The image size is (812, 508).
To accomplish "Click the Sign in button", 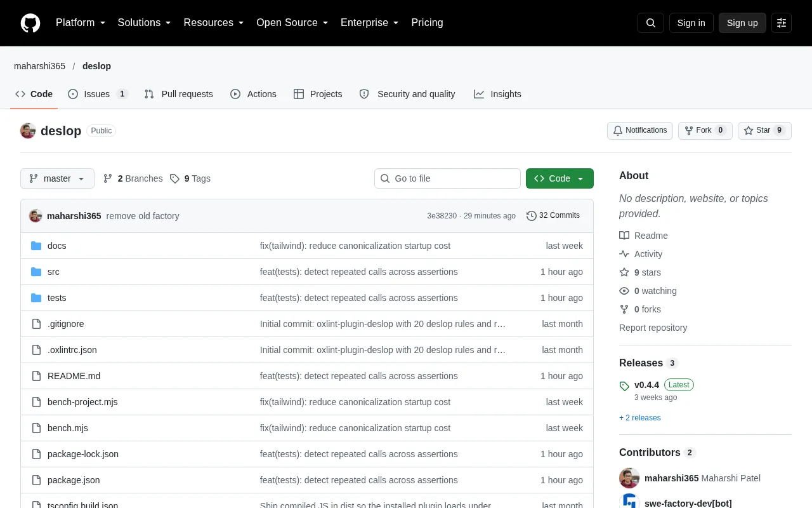I will tap(691, 23).
